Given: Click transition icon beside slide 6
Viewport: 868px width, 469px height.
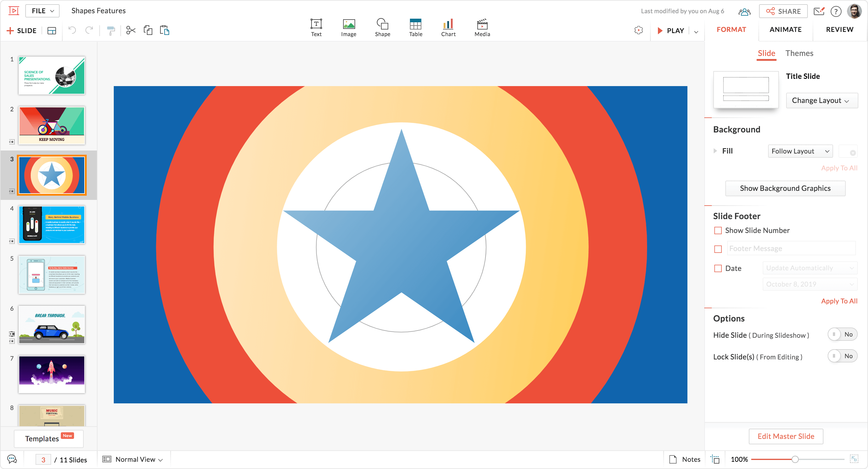Looking at the screenshot, I should pos(12,334).
